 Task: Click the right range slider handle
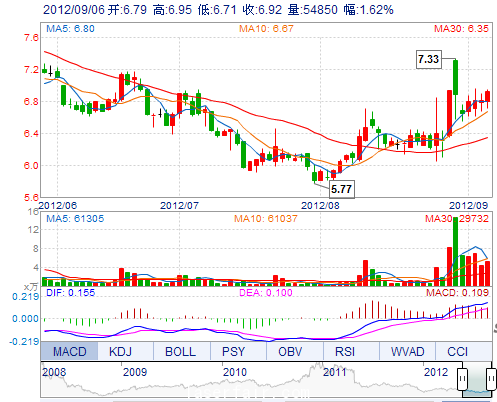pyautogui.click(x=491, y=379)
